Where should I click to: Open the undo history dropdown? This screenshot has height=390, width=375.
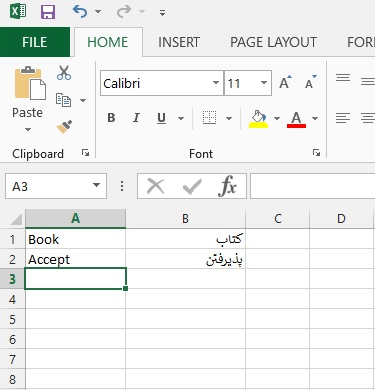98,12
